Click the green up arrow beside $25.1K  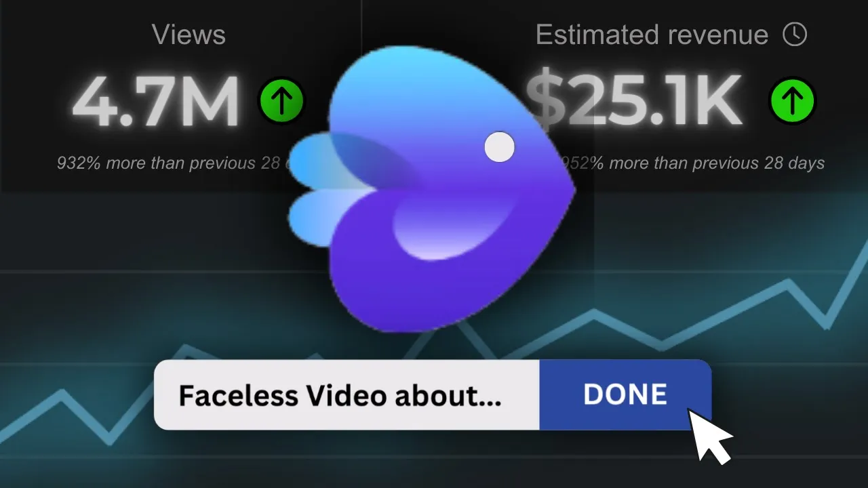(x=792, y=102)
